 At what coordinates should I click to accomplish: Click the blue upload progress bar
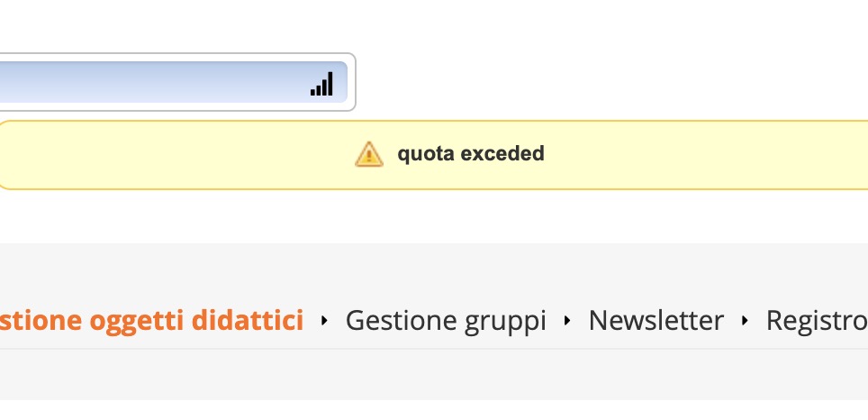[153, 84]
